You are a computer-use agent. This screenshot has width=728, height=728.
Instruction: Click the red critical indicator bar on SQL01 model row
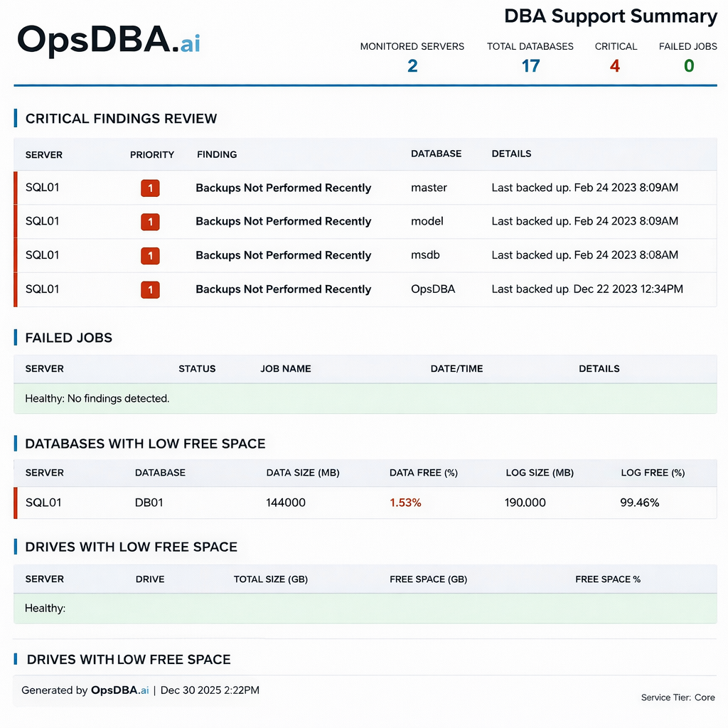[x=14, y=221]
